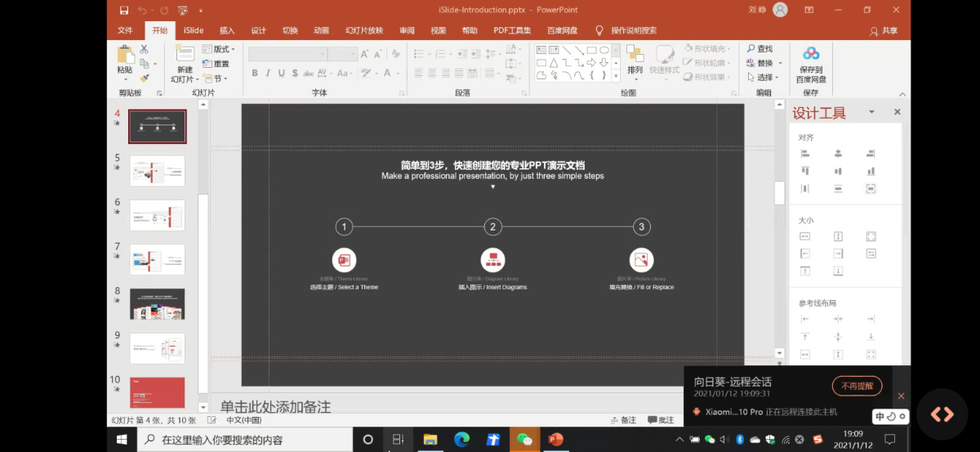
Task: Click the Share (共享) button
Action: coord(884,30)
